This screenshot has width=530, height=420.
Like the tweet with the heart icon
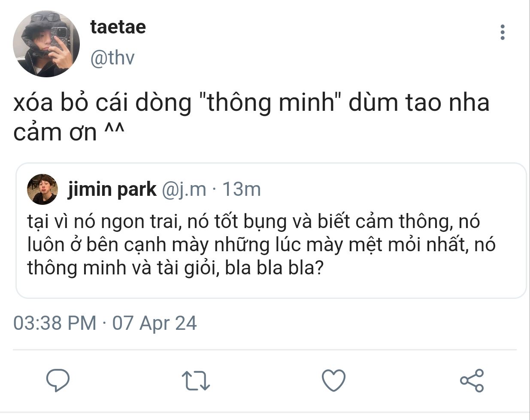(333, 380)
